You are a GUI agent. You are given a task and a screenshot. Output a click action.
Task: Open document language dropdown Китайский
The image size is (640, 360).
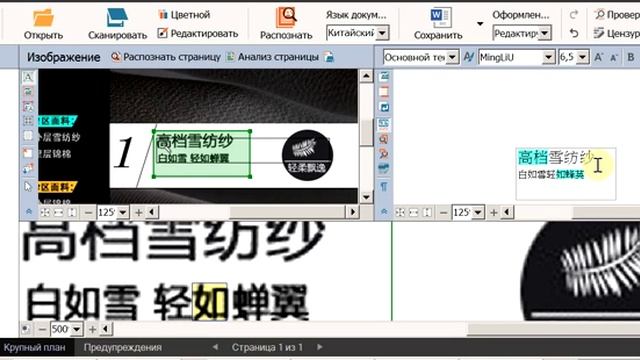click(358, 33)
